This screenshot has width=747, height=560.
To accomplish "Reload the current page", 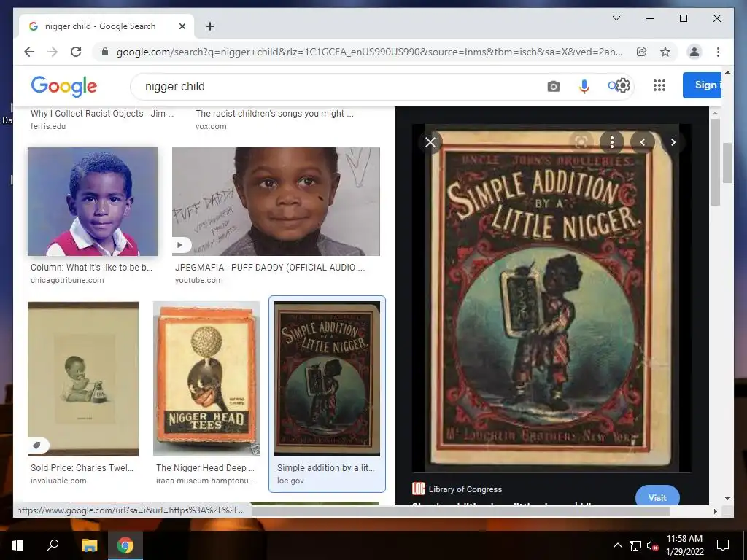I will 76,52.
